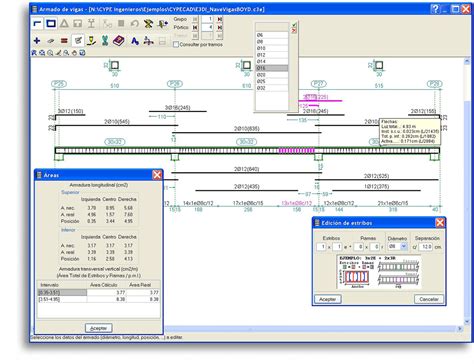Click Aceptar in Edición de estribos dialog
Screen dimensions: 474x364
click(x=328, y=299)
